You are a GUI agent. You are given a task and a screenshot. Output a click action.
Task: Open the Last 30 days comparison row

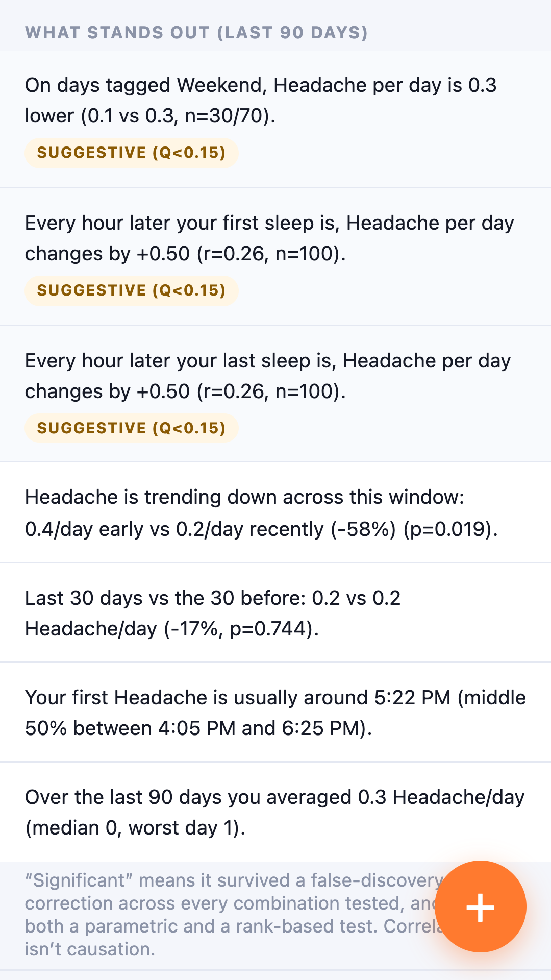pyautogui.click(x=275, y=613)
